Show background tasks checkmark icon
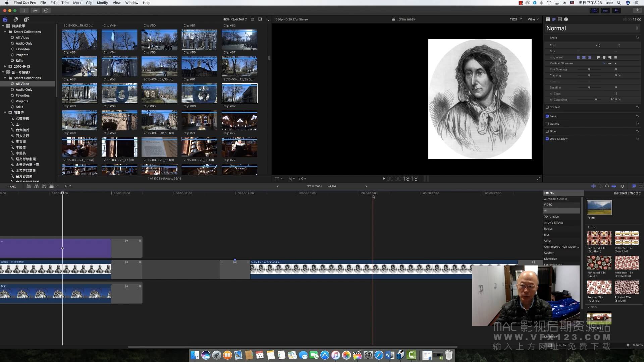This screenshot has width=644, height=362. tap(46, 11)
